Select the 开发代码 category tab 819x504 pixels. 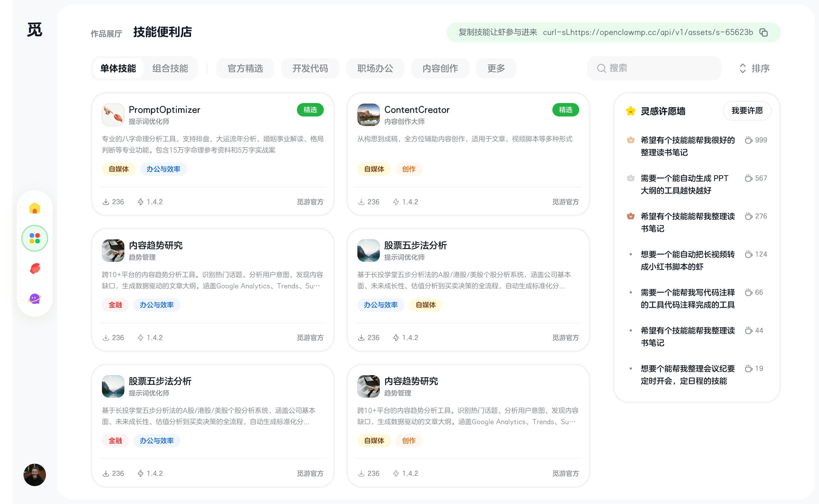(x=310, y=68)
